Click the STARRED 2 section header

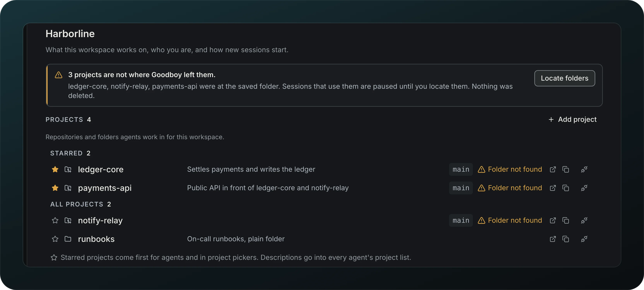click(70, 153)
